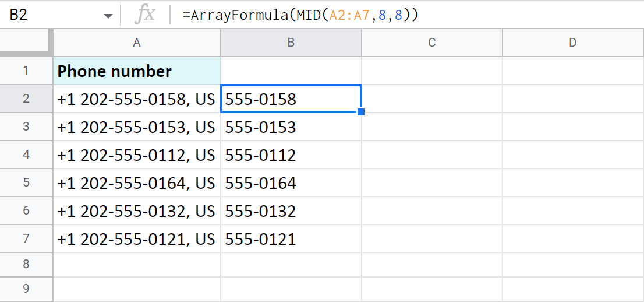Select column C header

point(431,43)
